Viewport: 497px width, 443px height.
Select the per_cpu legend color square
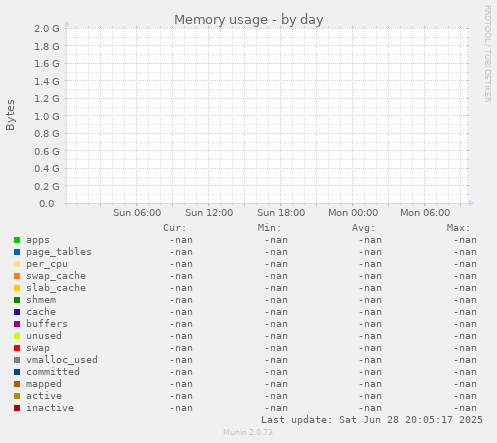17,264
